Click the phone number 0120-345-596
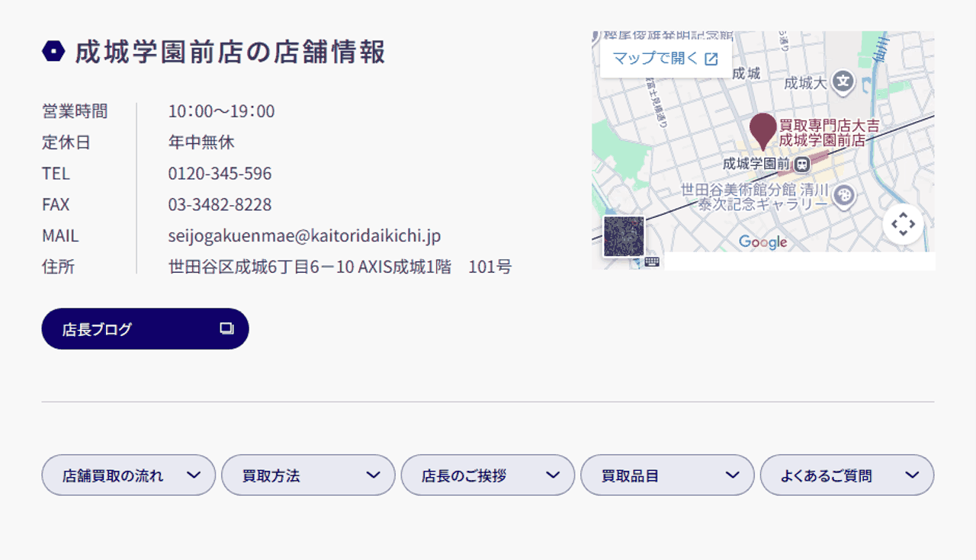Viewport: 976px width, 560px height. 220,174
